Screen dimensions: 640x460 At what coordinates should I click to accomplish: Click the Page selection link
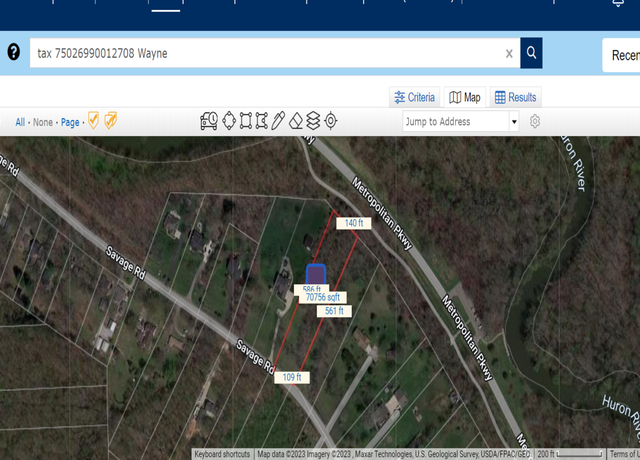pyautogui.click(x=70, y=122)
